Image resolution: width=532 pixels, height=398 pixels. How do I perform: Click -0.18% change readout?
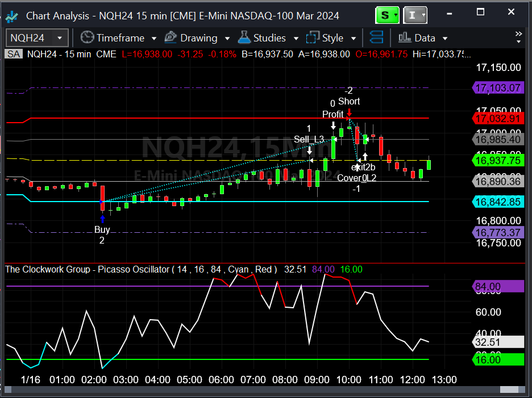coord(222,55)
